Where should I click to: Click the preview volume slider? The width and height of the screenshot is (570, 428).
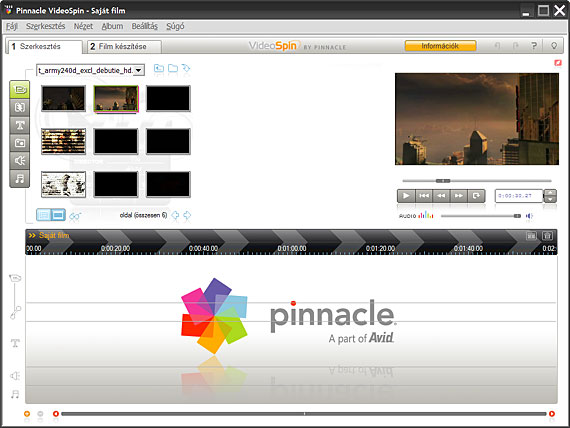(481, 216)
